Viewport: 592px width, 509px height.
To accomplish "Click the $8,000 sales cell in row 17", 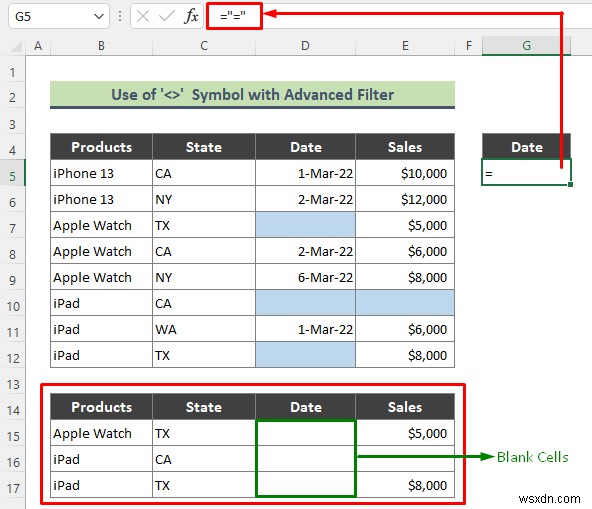I will pyautogui.click(x=405, y=485).
